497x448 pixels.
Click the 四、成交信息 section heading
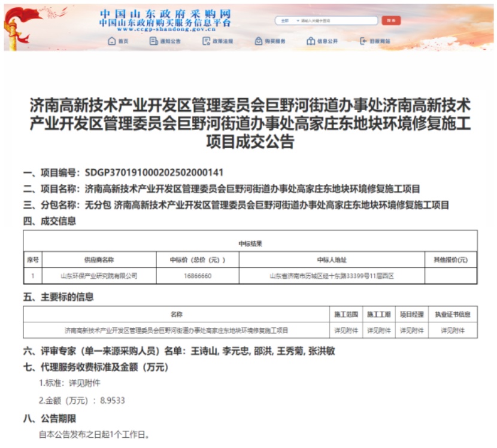(x=50, y=221)
